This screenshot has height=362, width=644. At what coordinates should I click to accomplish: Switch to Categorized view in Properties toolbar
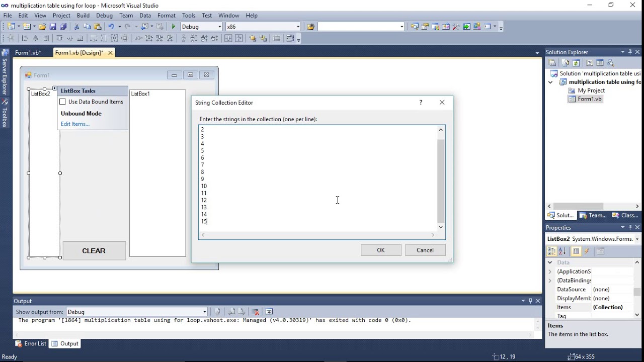click(551, 251)
